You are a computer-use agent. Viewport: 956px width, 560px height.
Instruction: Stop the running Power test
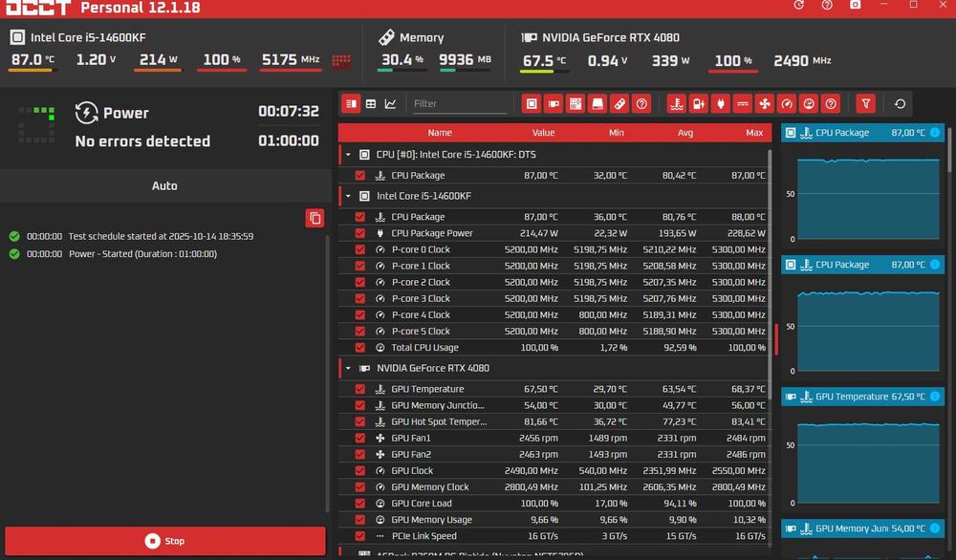point(165,541)
